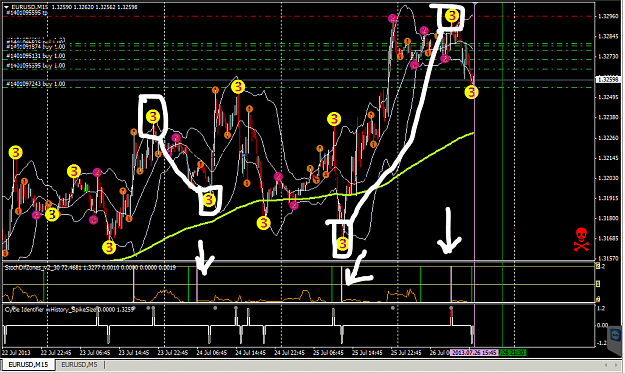625x373 pixels.
Task: Click the 1.32260 price axis label
Action: tap(608, 138)
